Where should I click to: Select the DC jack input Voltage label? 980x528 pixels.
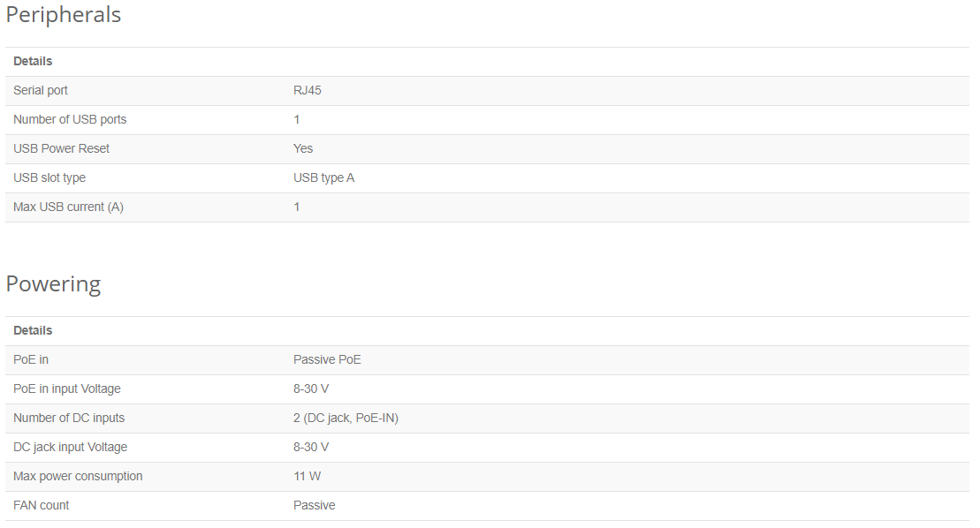tap(70, 447)
